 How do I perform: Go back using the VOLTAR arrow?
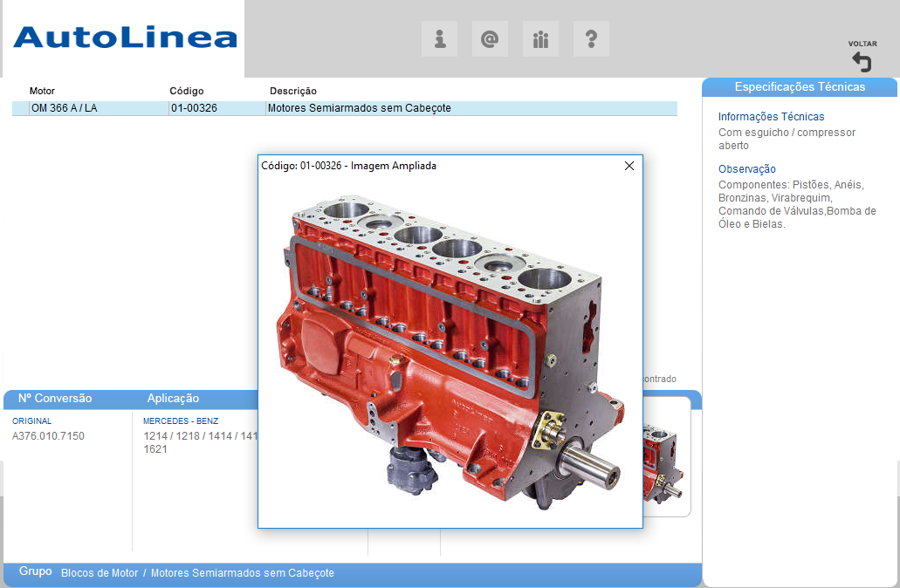[862, 61]
